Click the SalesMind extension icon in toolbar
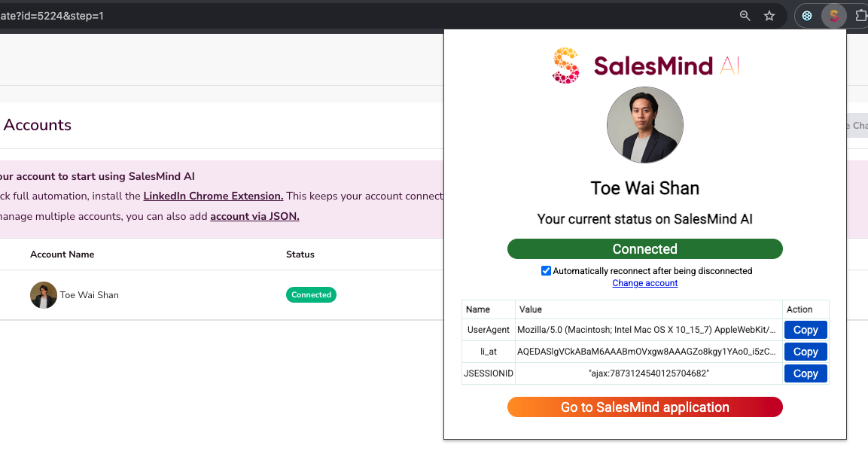Screen dimensions: 868x451 (834, 15)
